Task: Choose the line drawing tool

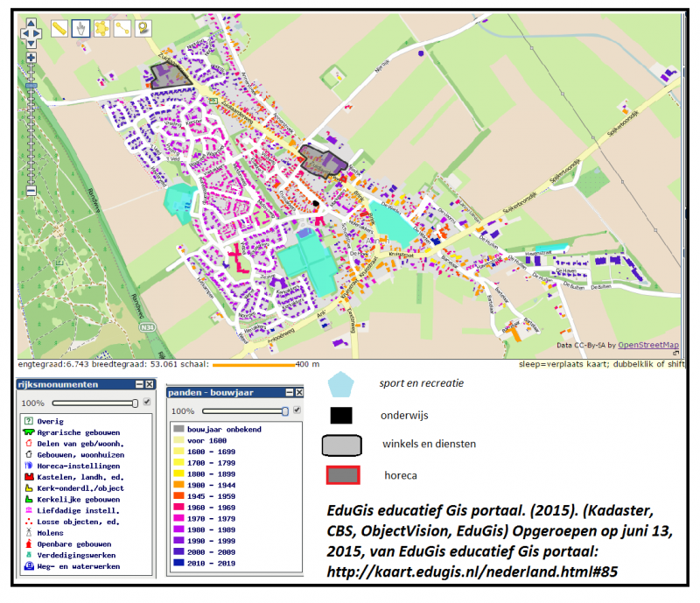Action: click(122, 29)
